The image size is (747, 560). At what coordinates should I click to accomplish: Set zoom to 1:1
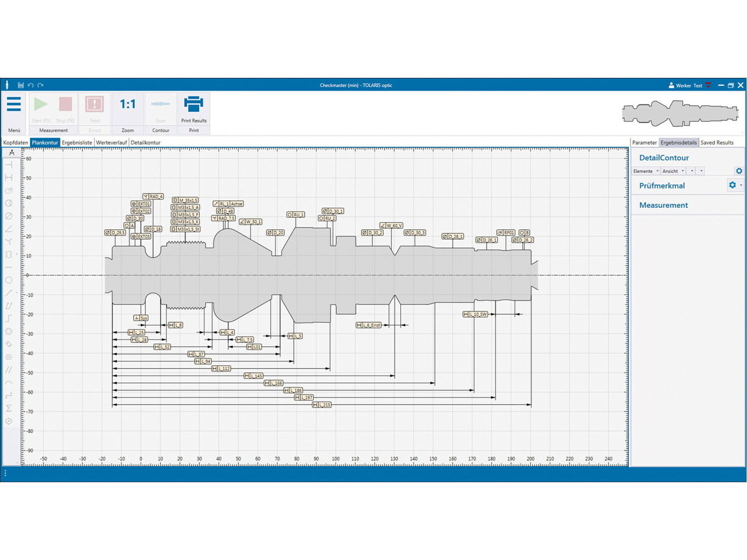pyautogui.click(x=128, y=105)
